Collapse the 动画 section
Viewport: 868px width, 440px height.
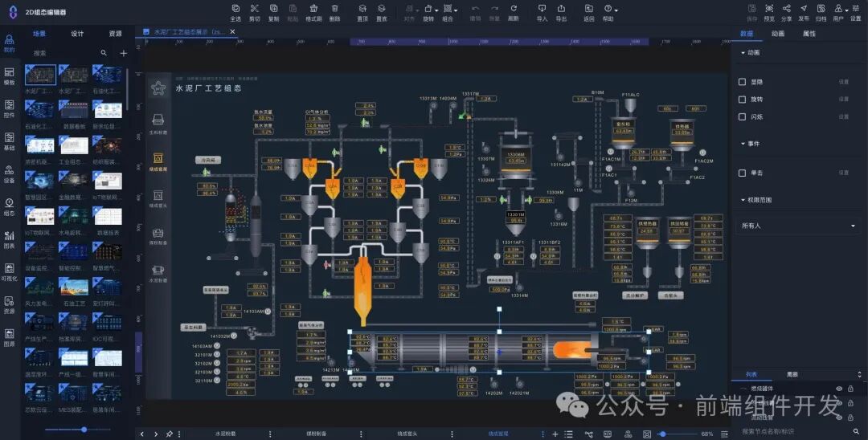click(743, 52)
